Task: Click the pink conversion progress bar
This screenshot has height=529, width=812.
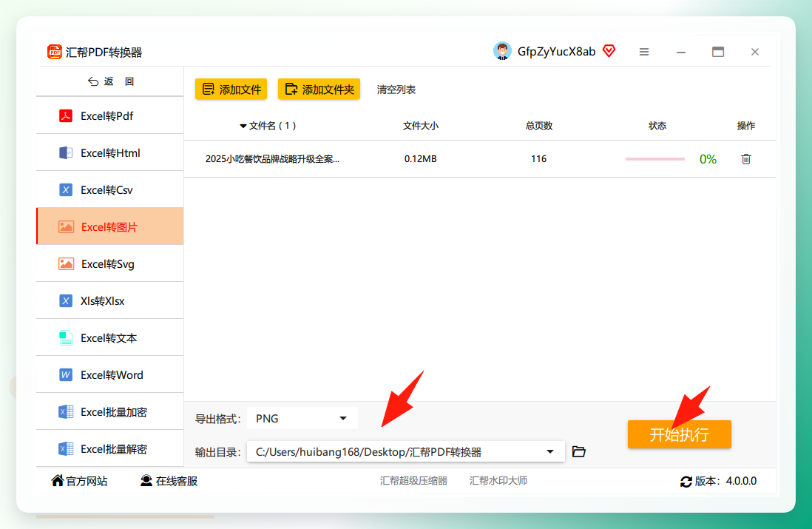Action: click(x=655, y=159)
